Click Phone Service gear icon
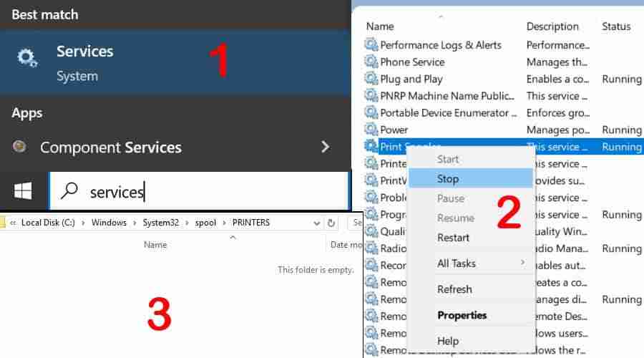The height and width of the screenshot is (358, 644). coord(371,62)
